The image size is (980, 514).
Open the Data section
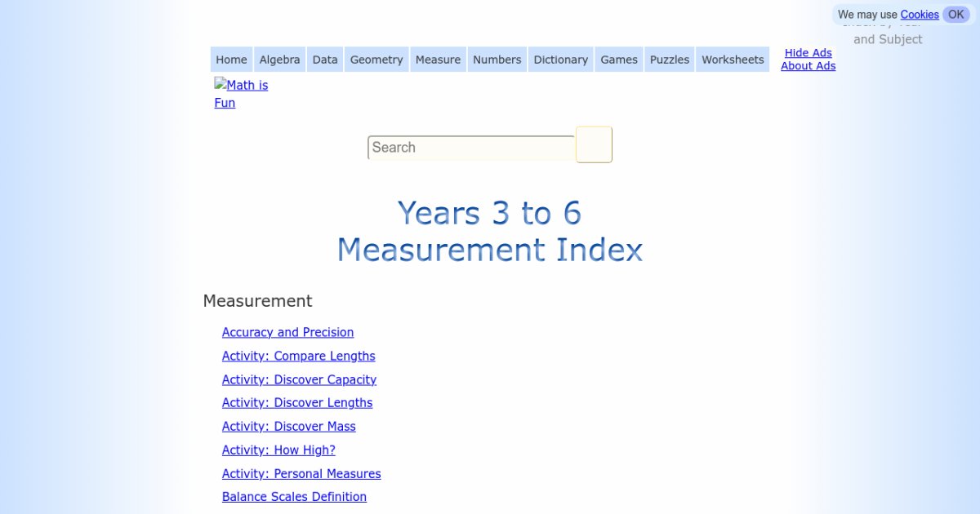324,59
